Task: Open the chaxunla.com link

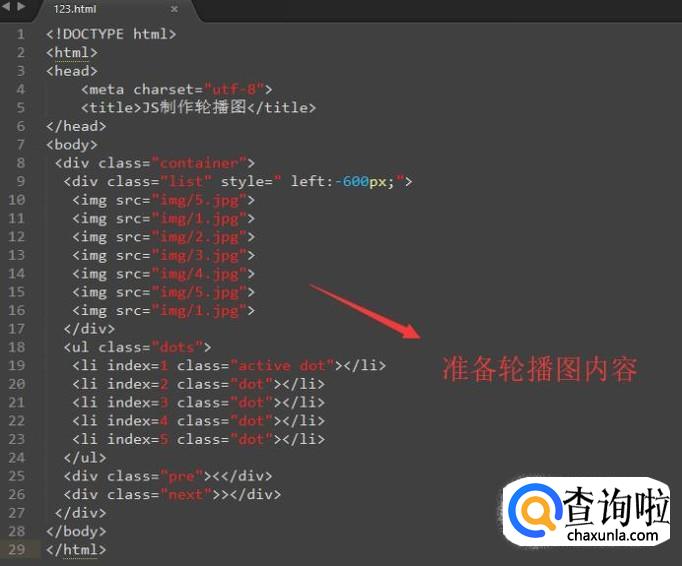Action: coord(612,535)
